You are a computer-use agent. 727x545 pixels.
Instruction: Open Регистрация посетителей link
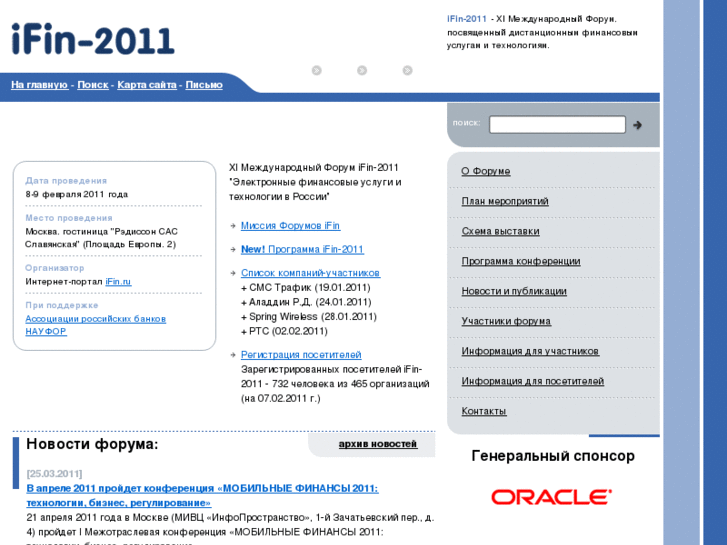tap(301, 355)
